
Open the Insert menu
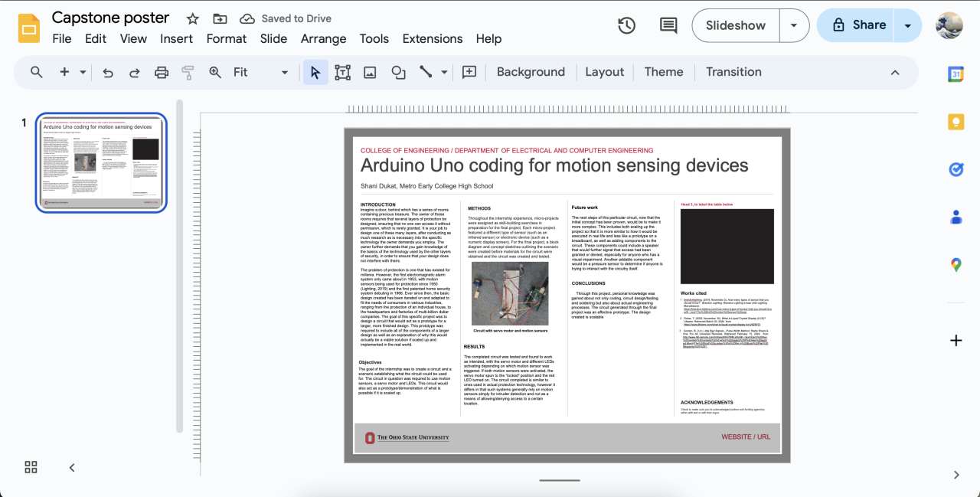coord(176,38)
